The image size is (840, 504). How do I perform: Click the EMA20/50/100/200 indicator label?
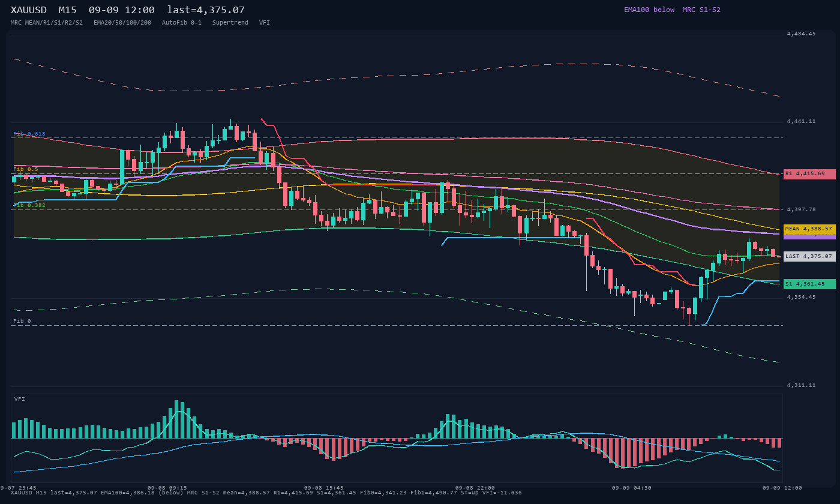pyautogui.click(x=122, y=22)
